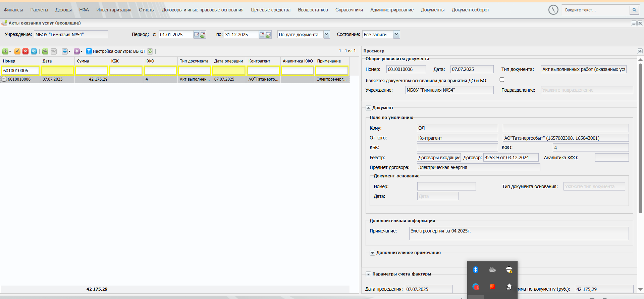The image size is (644, 299).
Task: Click the gray unpost document icon
Action: tap(54, 51)
